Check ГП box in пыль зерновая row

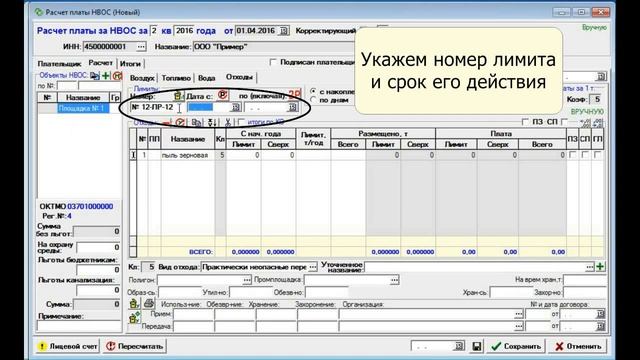click(597, 155)
